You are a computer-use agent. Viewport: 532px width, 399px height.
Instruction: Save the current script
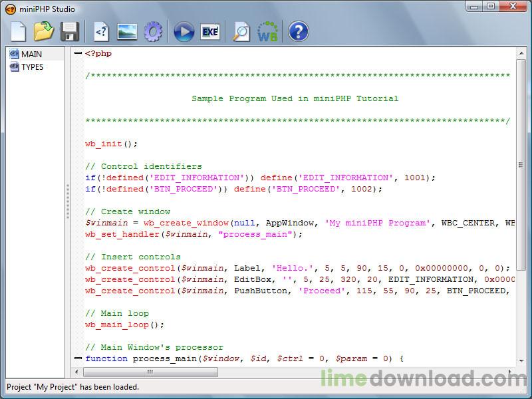click(x=70, y=31)
